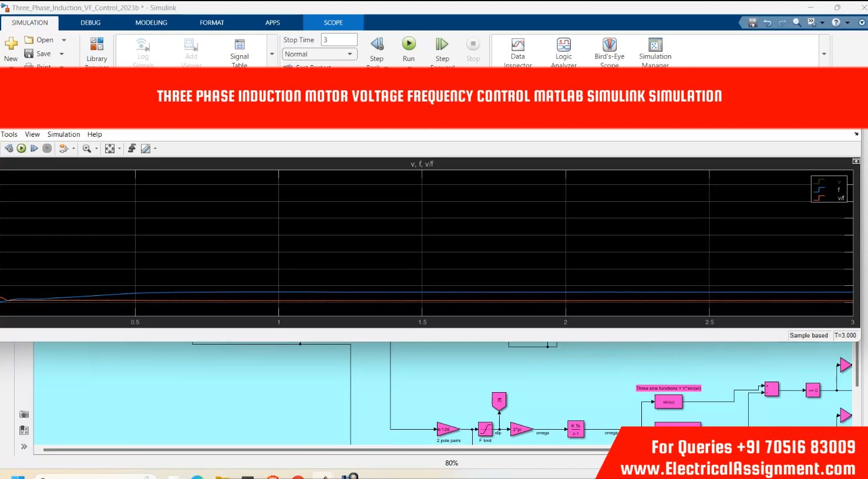Screen dimensions: 868x479
Task: Expand the Scale Axes dropdown arrow
Action: tap(119, 149)
